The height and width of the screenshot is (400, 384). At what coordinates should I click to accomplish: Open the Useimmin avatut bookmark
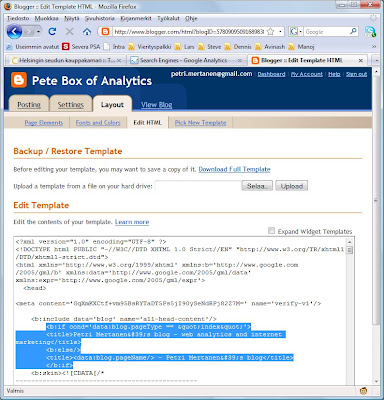[33, 47]
